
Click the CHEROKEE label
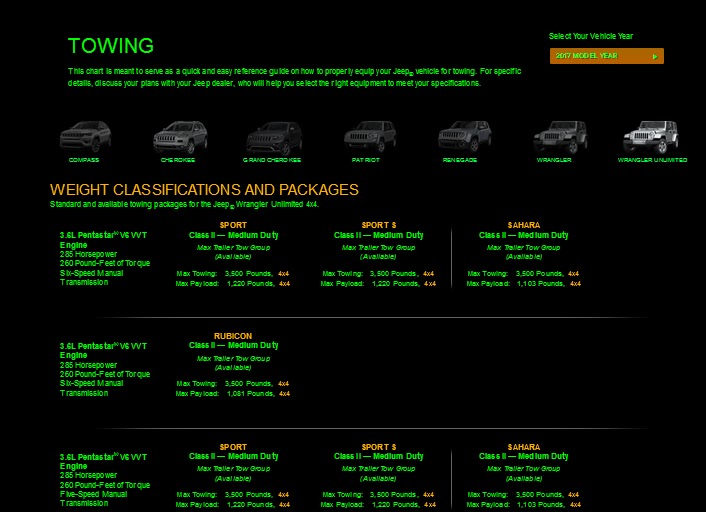[178, 160]
